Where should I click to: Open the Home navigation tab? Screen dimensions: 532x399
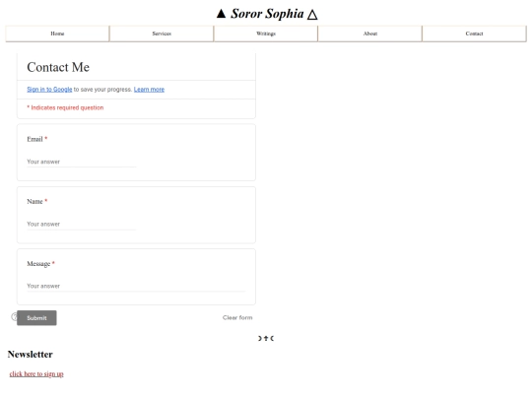click(x=57, y=33)
